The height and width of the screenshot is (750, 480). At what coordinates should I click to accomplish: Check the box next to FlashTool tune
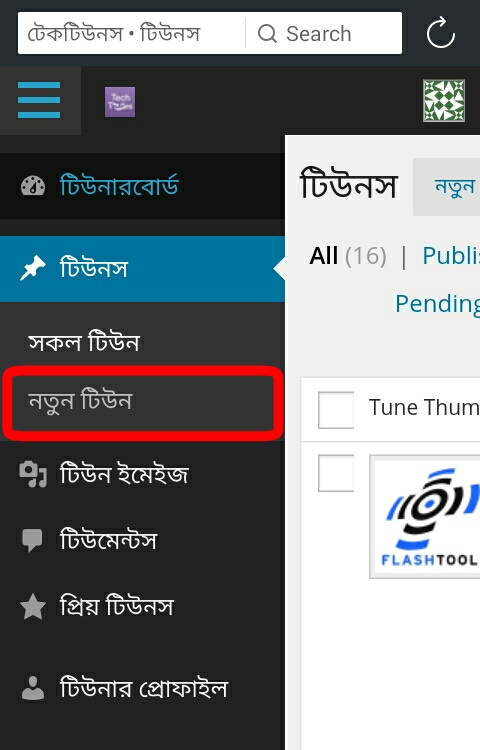[x=336, y=473]
